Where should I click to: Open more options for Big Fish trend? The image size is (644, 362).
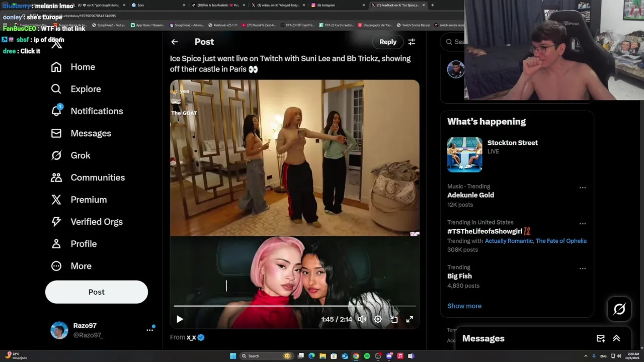583,268
